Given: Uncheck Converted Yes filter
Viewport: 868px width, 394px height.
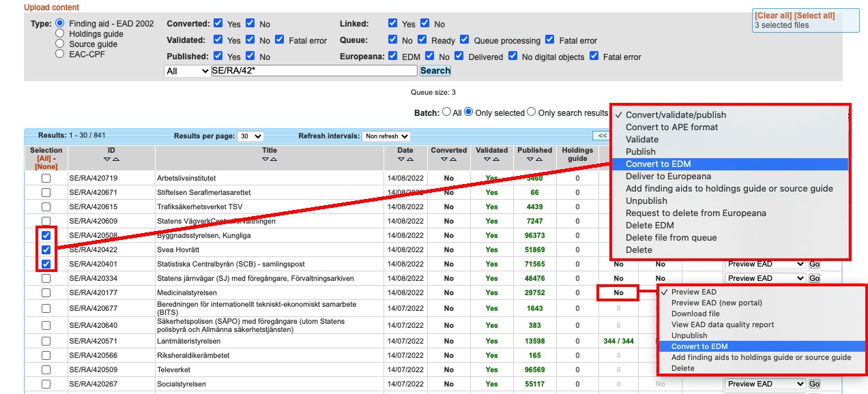Looking at the screenshot, I should pyautogui.click(x=218, y=23).
